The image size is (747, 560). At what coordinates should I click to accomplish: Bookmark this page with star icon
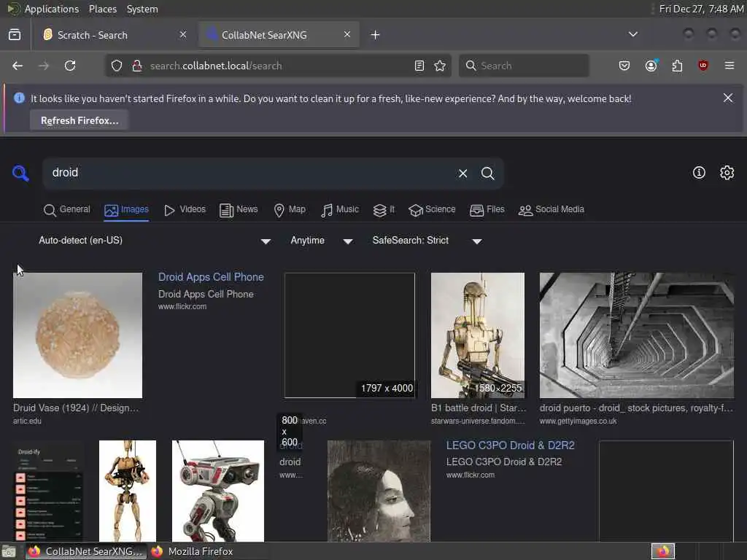(440, 66)
